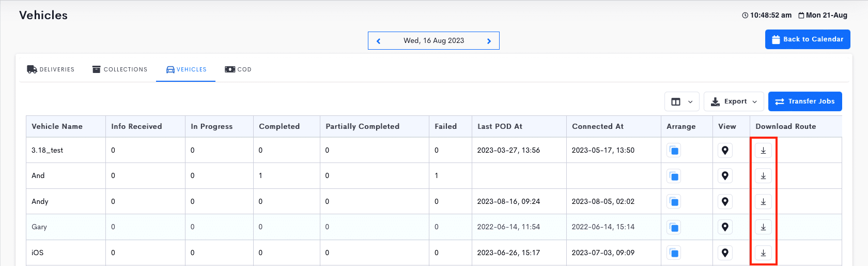Image resolution: width=868 pixels, height=266 pixels.
Task: Click arrange icon for vehicle iOS
Action: click(x=674, y=253)
